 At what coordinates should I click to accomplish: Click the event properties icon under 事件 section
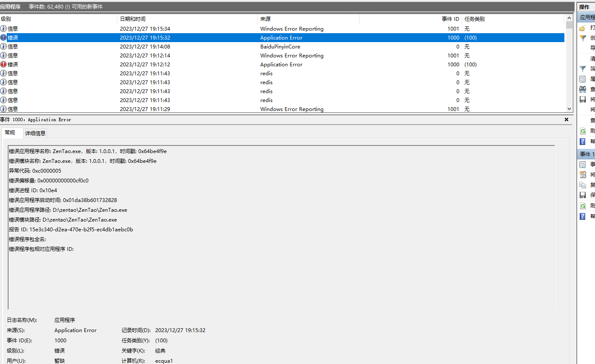point(583,165)
